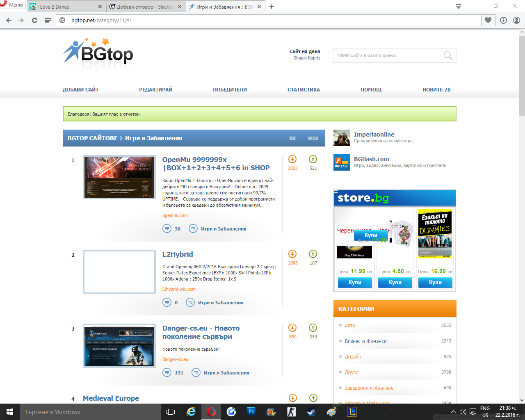
Task: Go to BGTOP САЙТОВЕ breadcrumb
Action: 93,138
